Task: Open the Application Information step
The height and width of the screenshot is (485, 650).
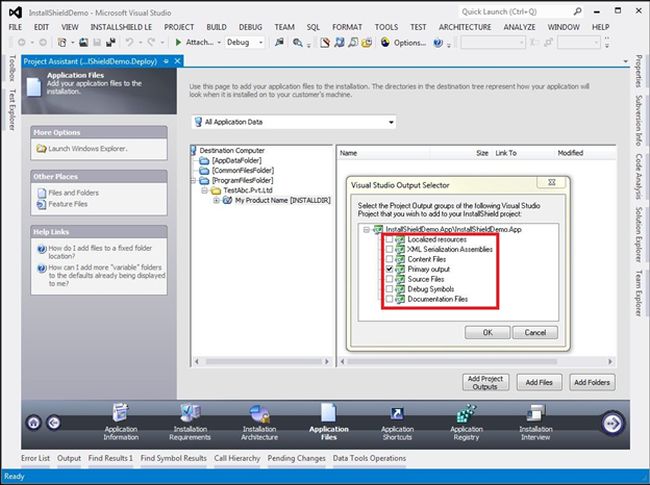Action: pyautogui.click(x=121, y=422)
